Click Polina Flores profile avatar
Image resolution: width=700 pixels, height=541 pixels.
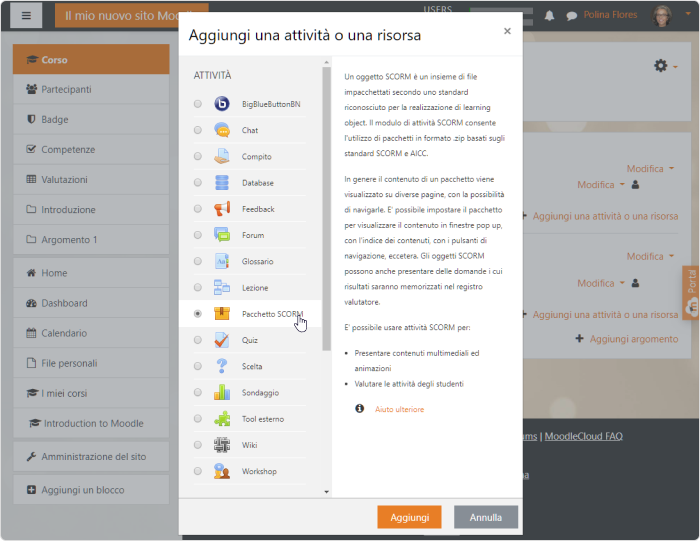pos(662,16)
